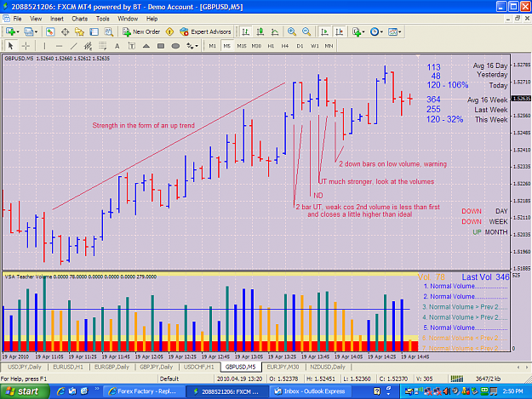Click the Indicators list icon
532x399 pixels.
(x=356, y=31)
